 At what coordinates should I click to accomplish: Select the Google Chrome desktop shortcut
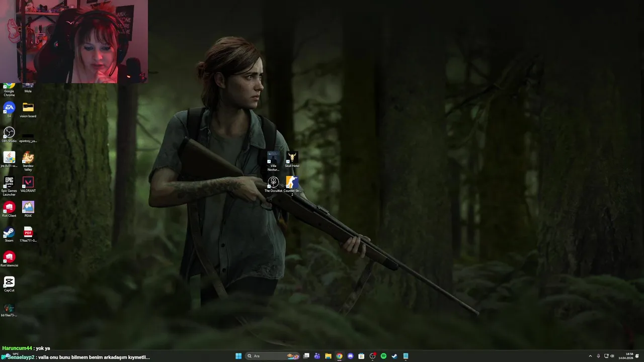pyautogui.click(x=9, y=89)
